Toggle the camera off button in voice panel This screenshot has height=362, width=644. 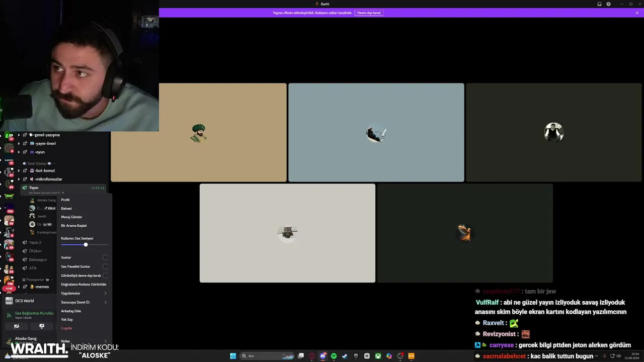[17, 326]
